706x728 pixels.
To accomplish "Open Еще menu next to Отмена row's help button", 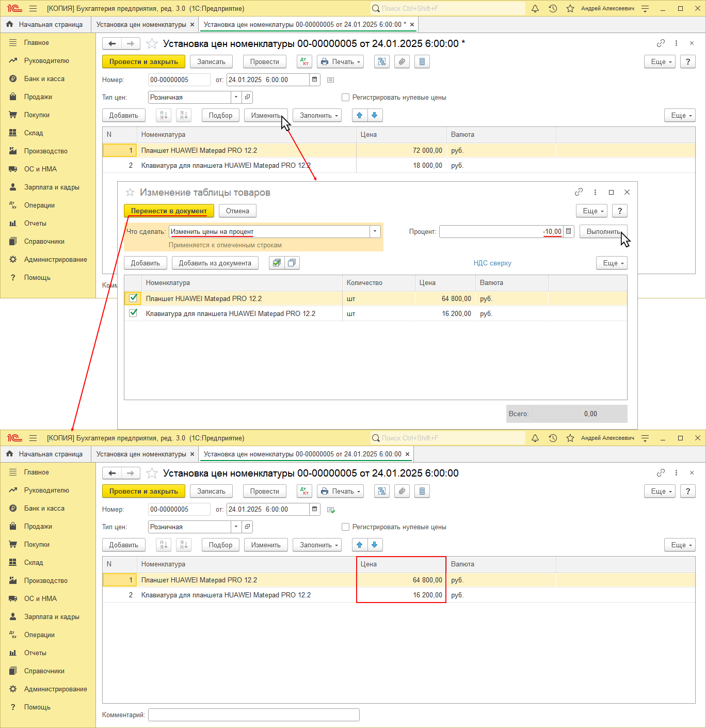I will (x=591, y=211).
